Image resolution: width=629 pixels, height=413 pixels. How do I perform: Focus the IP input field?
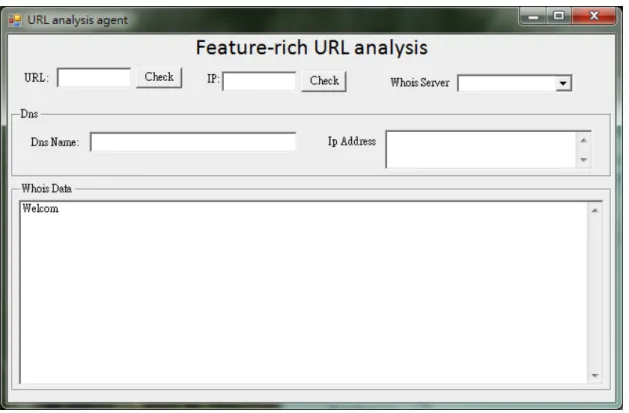259,81
